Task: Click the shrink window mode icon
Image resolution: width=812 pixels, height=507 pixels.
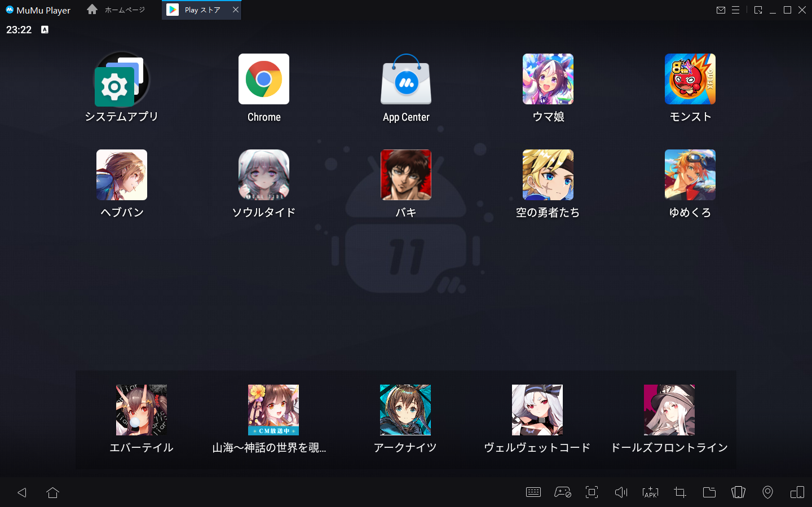Action: click(x=758, y=10)
